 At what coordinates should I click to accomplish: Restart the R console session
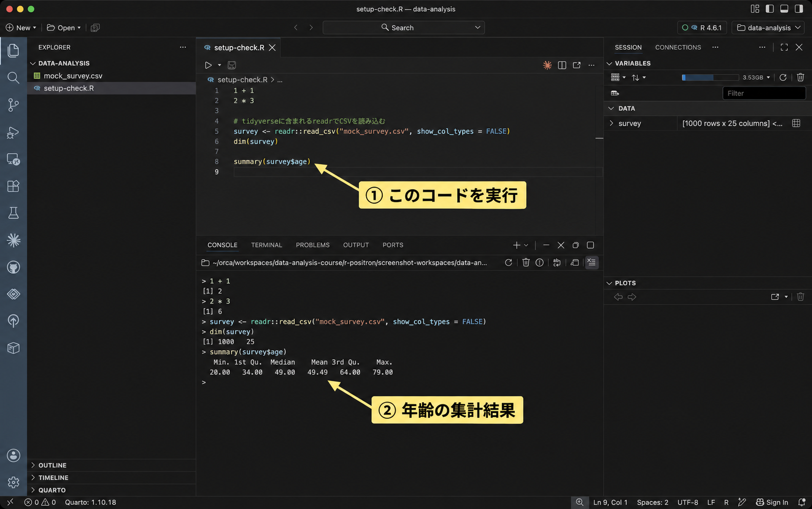click(x=508, y=262)
